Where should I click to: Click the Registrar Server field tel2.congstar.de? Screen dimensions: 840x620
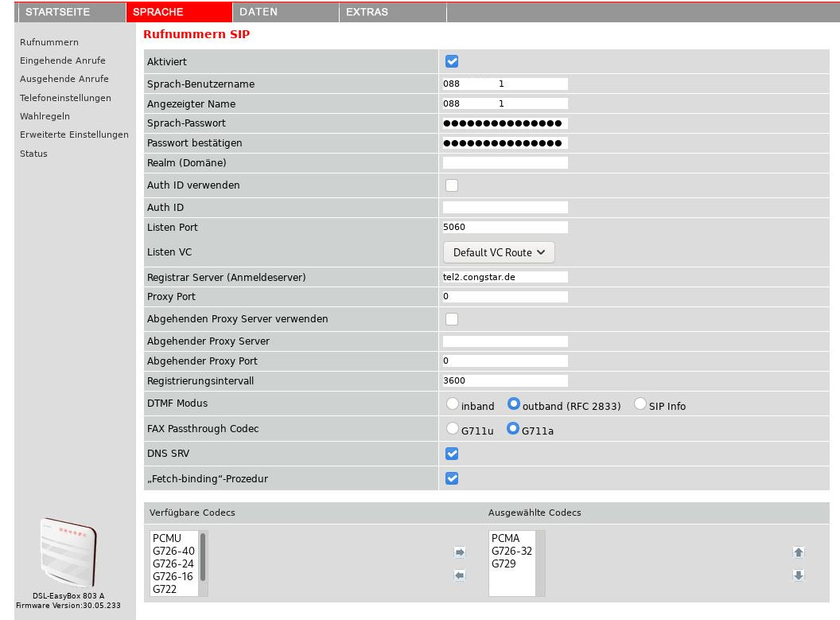click(x=505, y=277)
